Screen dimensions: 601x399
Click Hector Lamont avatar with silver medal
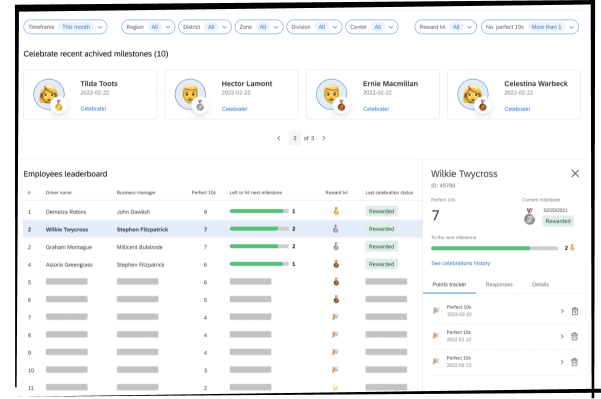(x=191, y=95)
